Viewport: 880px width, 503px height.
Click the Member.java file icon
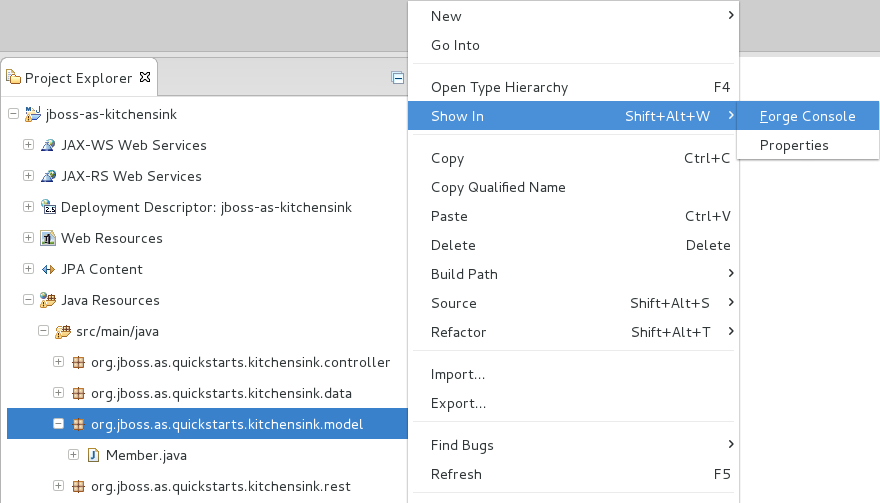pyautogui.click(x=93, y=455)
